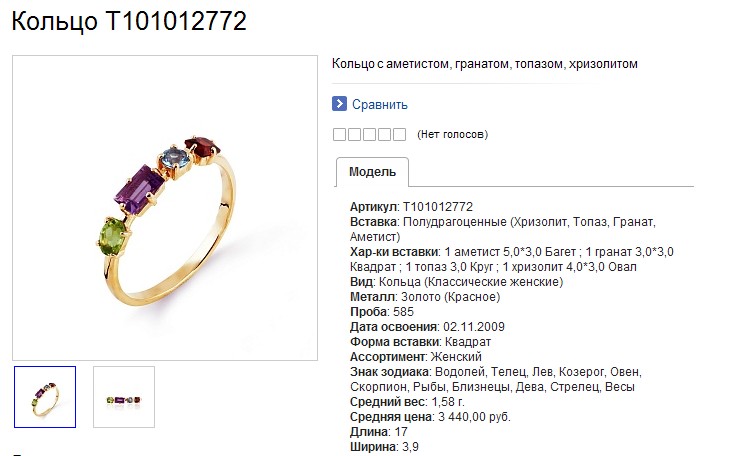Click the Кольцо T101012772 page heading

(x=129, y=21)
